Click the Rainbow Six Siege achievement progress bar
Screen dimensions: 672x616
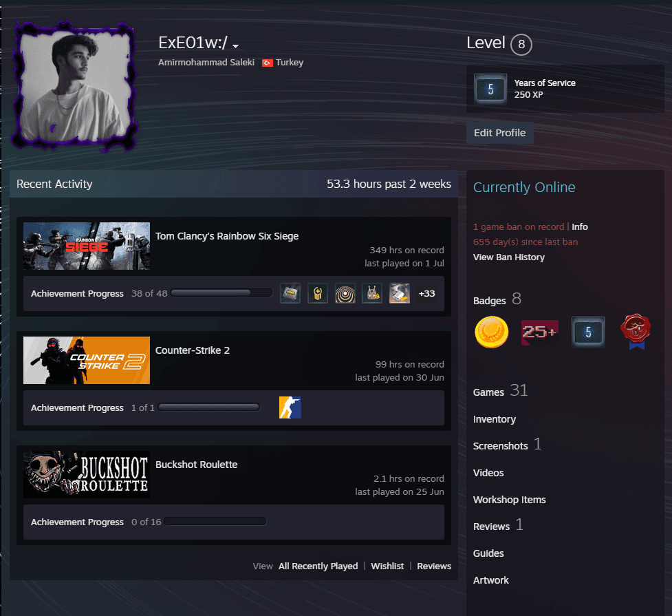pyautogui.click(x=221, y=293)
